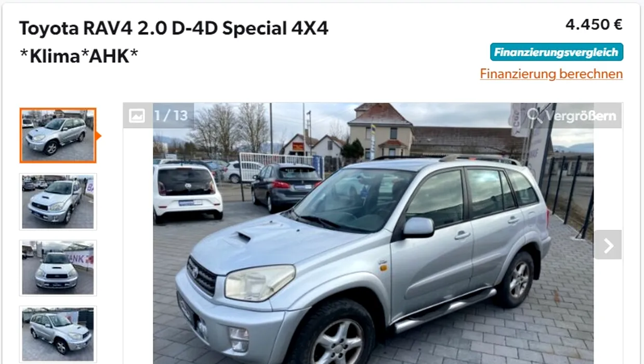Viewport: 644px width, 364px height.
Task: Follow the Finanzierung berechnen link
Action: [551, 74]
